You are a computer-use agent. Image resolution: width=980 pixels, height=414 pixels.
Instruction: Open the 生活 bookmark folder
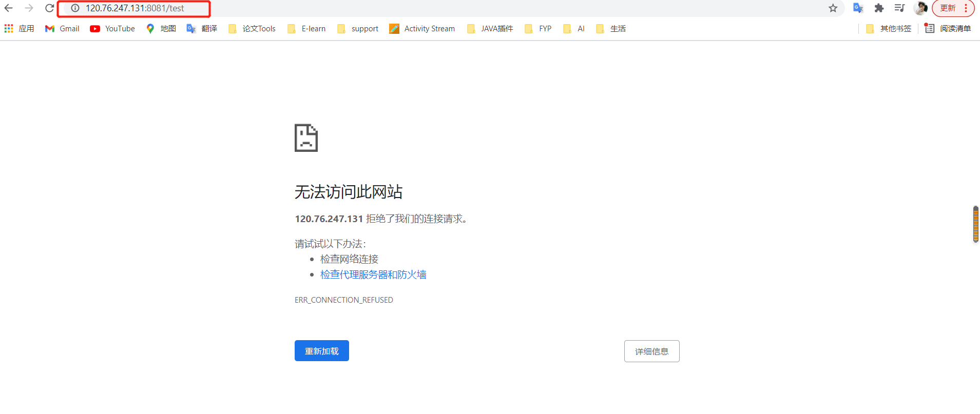pyautogui.click(x=611, y=29)
